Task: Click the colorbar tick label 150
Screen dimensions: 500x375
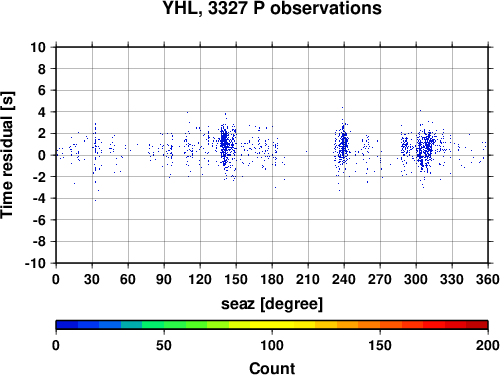Action: [380, 345]
